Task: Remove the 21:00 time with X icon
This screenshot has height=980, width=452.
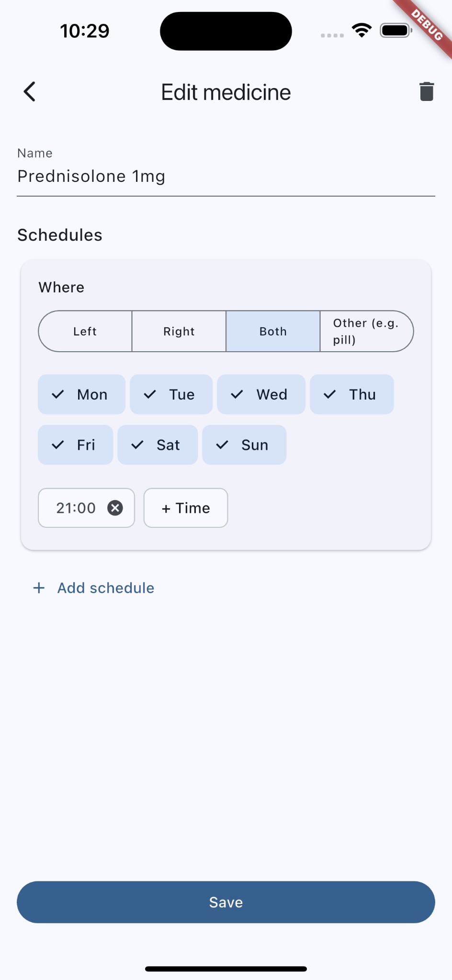Action: click(115, 508)
